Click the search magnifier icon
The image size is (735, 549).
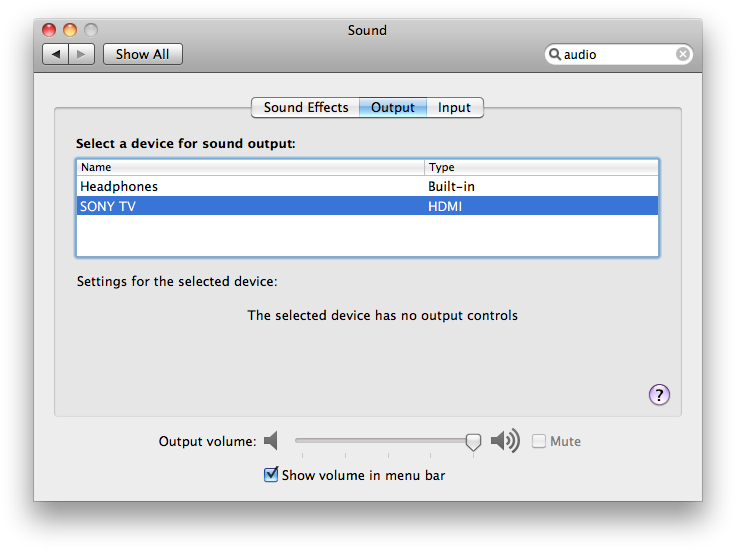[555, 54]
